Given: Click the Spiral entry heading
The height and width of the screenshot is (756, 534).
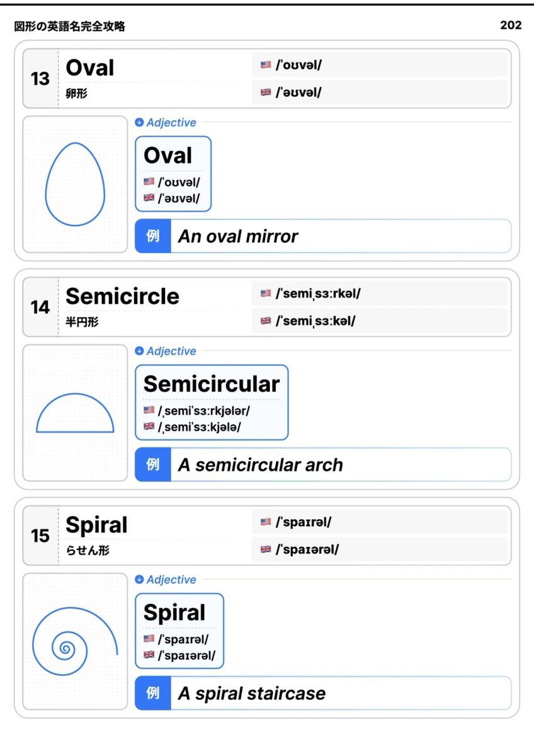Looking at the screenshot, I should click(96, 525).
